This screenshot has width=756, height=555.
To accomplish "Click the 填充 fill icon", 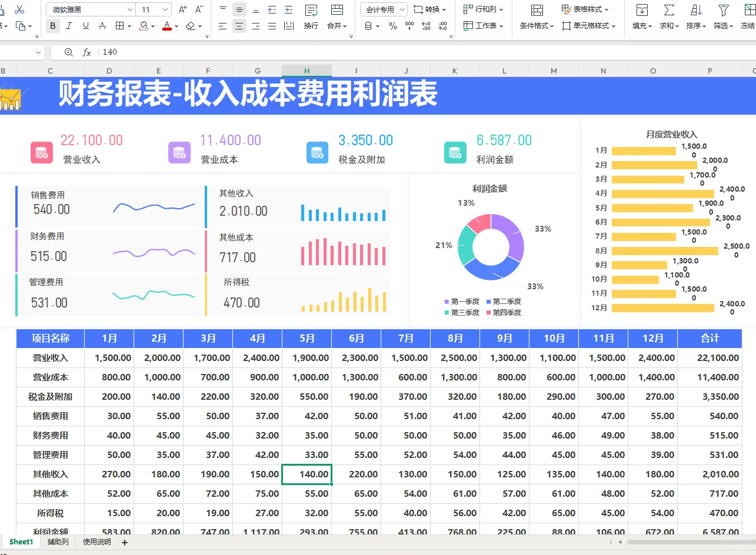I will 642,10.
